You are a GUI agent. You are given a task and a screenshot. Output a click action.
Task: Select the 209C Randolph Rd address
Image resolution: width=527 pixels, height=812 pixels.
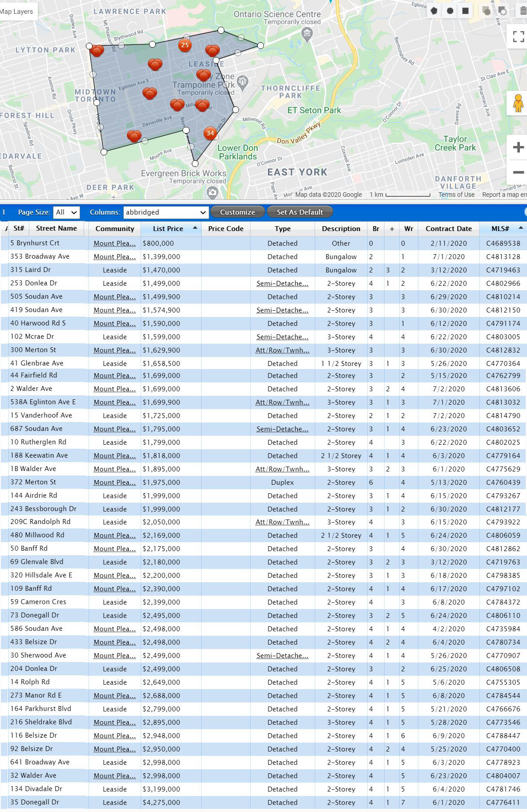point(41,522)
